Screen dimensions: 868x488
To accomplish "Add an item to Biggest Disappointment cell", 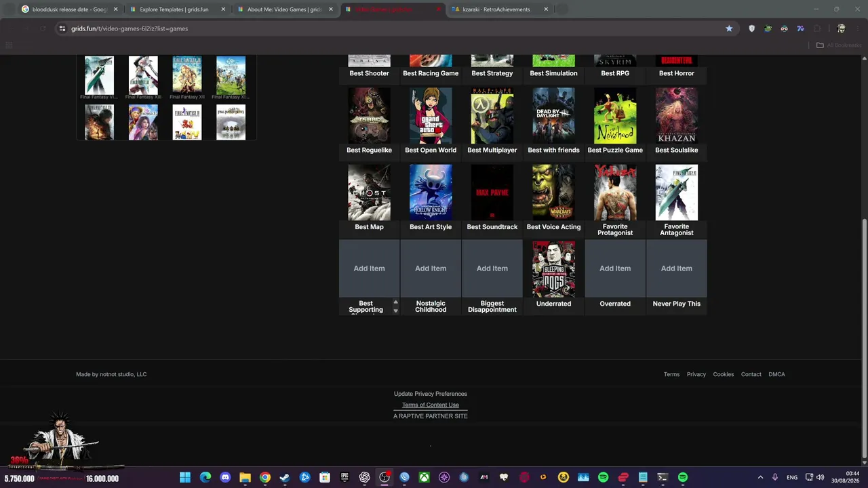I will 492,268.
